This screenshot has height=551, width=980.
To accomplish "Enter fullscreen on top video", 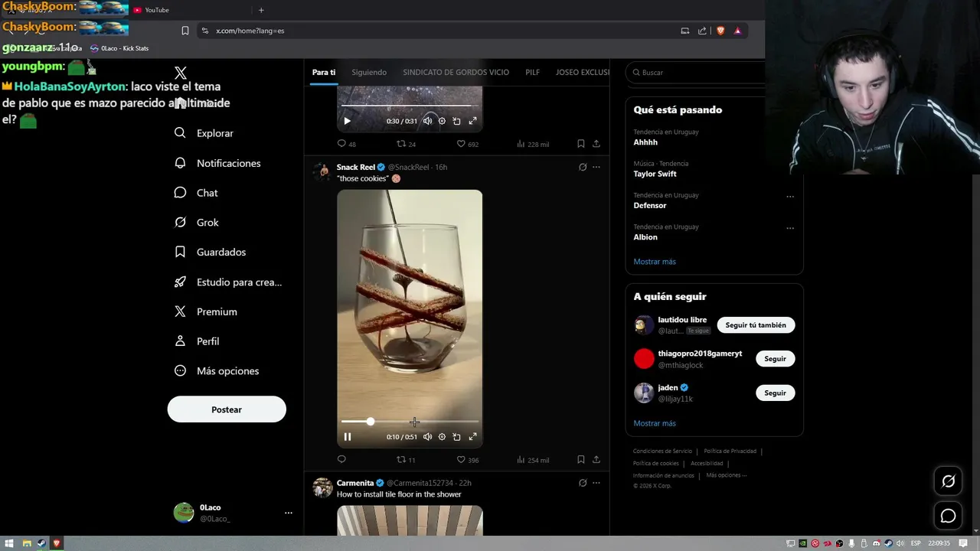I will 472,121.
